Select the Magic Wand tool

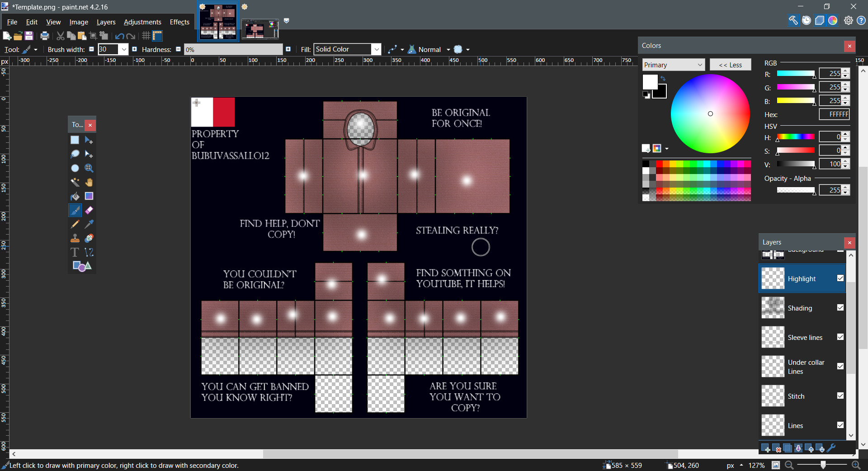(75, 182)
